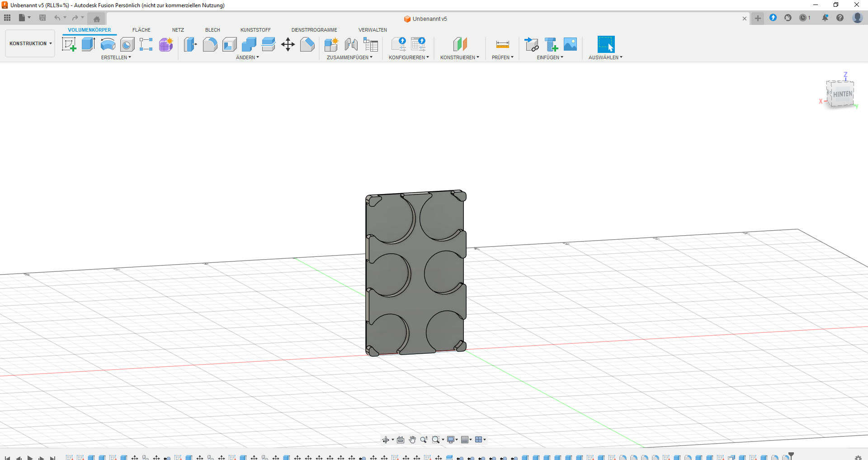Click the HINTEN face of view cube

pyautogui.click(x=842, y=94)
